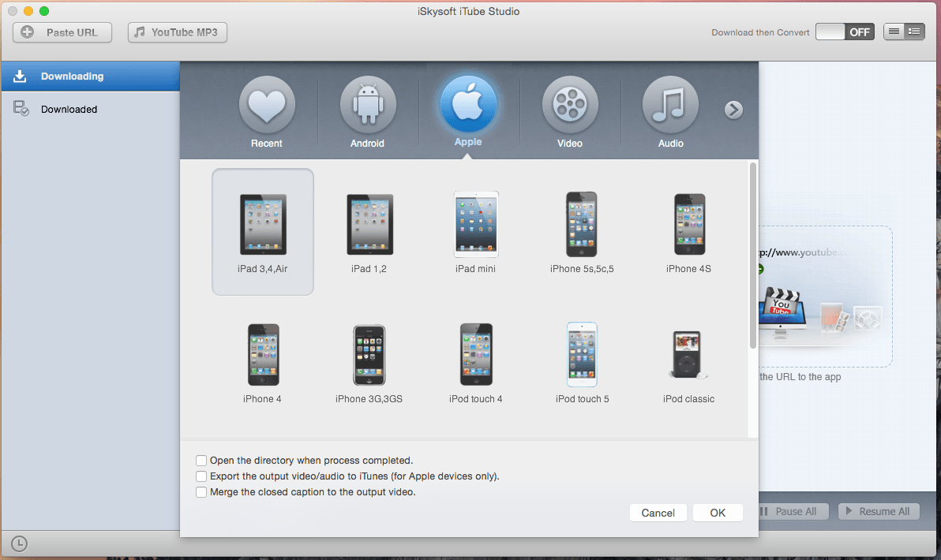The height and width of the screenshot is (560, 941).
Task: Switch to the Video format category
Action: (x=569, y=112)
